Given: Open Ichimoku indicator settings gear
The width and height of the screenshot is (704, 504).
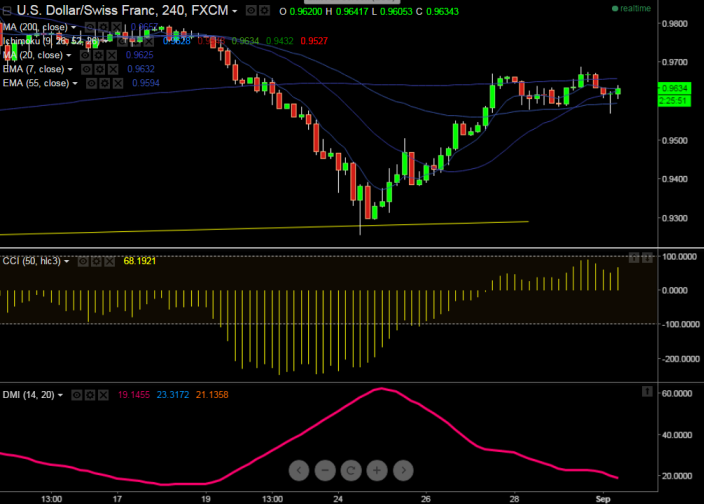Looking at the screenshot, I should (136, 41).
